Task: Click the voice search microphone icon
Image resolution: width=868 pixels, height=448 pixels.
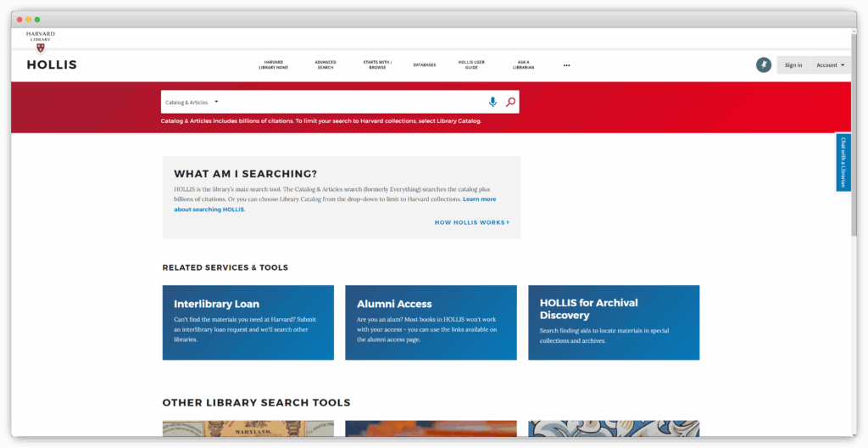Action: [x=492, y=102]
